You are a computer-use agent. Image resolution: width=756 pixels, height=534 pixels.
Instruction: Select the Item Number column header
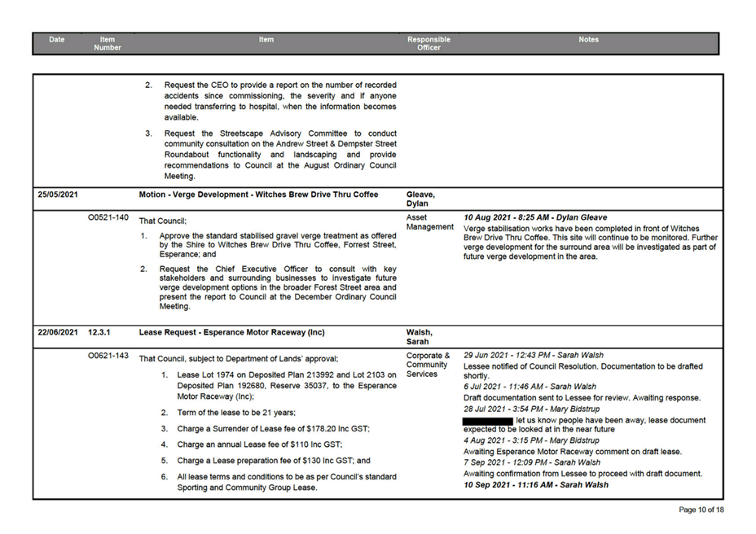click(108, 44)
